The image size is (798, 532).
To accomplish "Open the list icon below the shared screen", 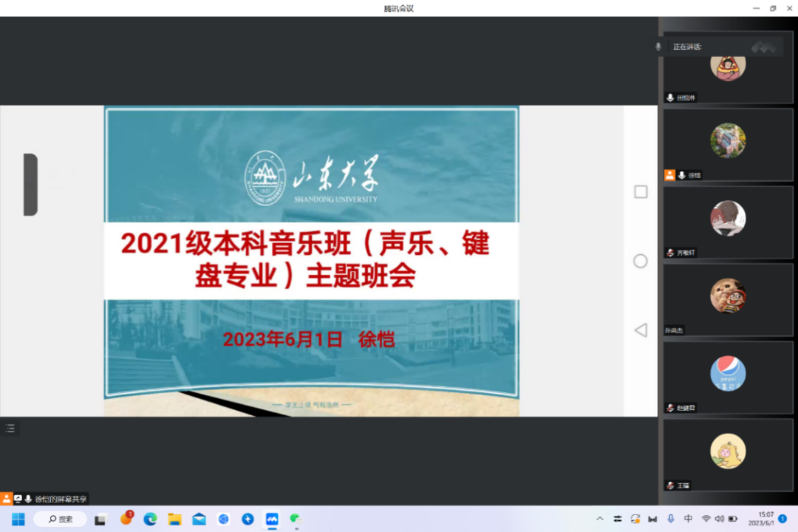I will [10, 428].
